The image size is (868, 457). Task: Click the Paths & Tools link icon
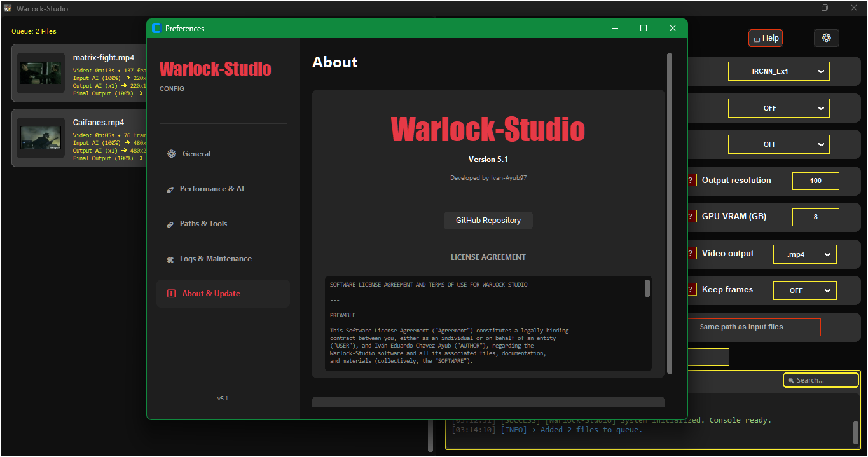tap(170, 224)
